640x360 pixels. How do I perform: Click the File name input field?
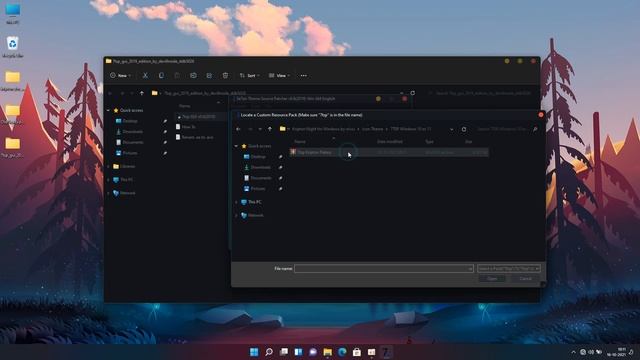pos(384,269)
